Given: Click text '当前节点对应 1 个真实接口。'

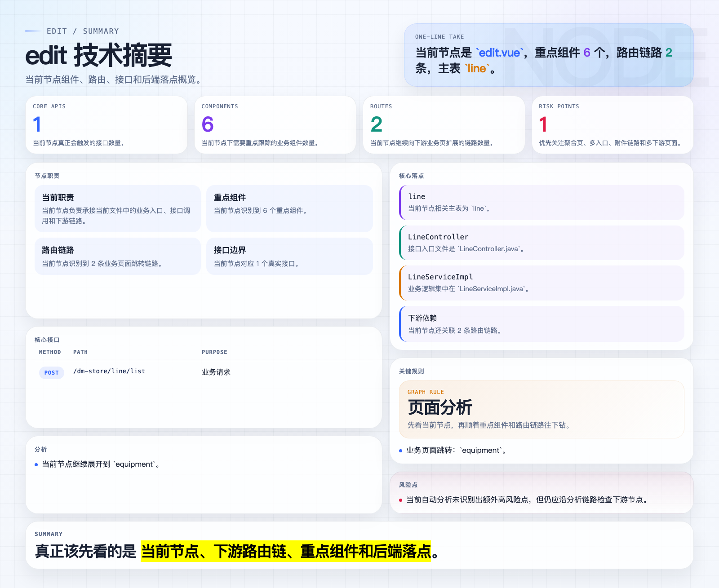Looking at the screenshot, I should pos(257,264).
